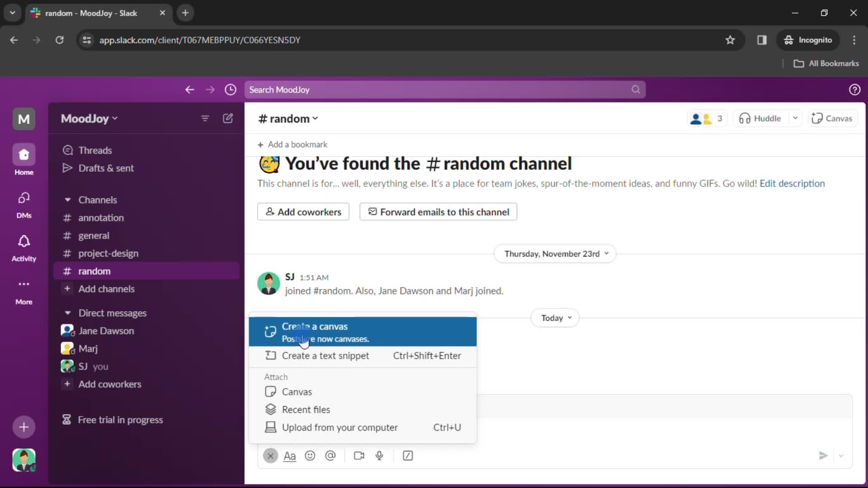
Task: Toggle text formatting with Aa icon
Action: 289,456
